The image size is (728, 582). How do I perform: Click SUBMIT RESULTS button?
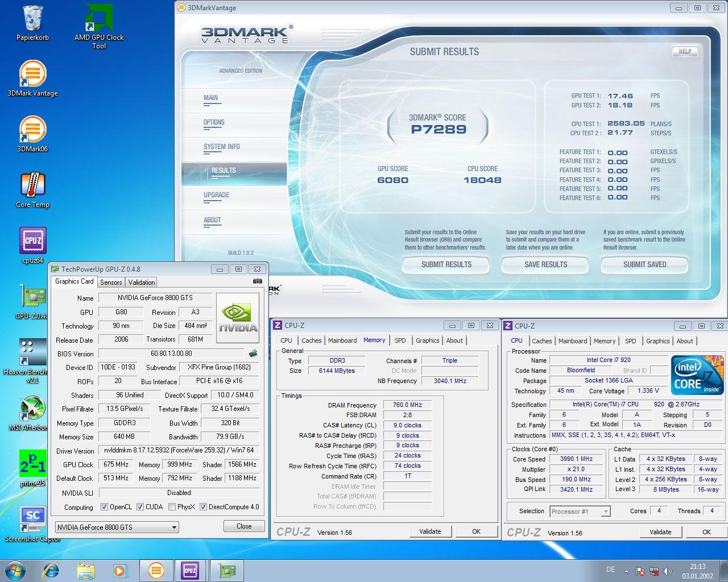(x=446, y=264)
